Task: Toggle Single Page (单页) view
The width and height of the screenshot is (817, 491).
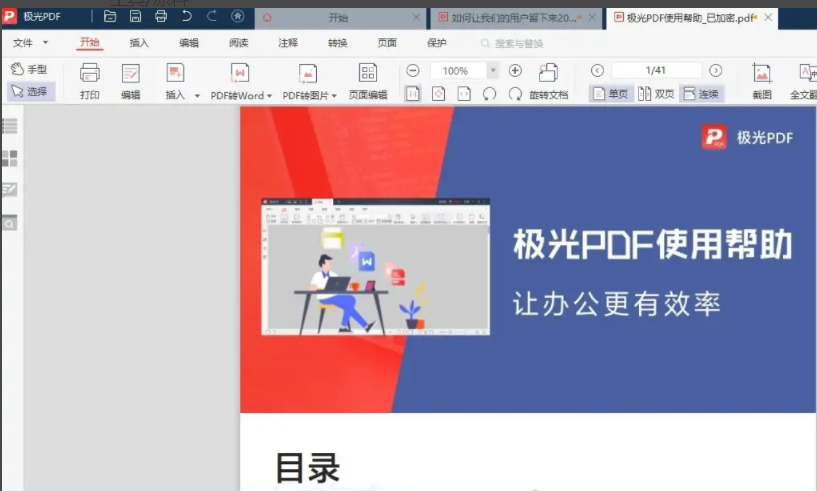Action: [x=611, y=94]
